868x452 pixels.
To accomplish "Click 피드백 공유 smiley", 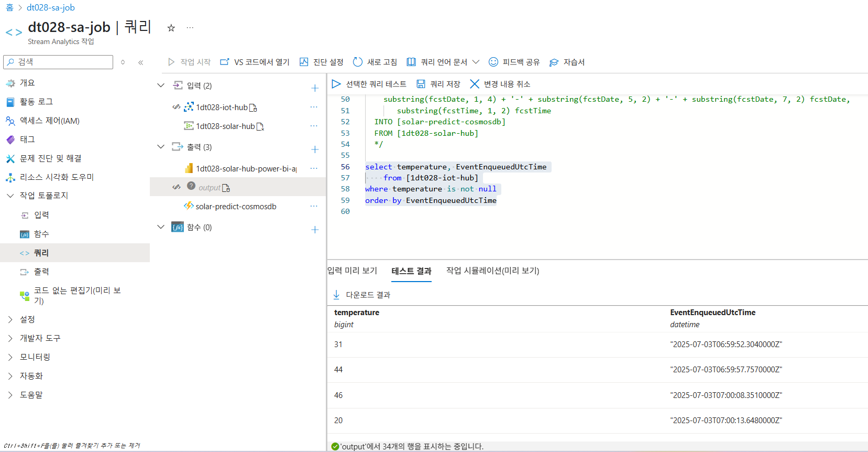I will 514,62.
